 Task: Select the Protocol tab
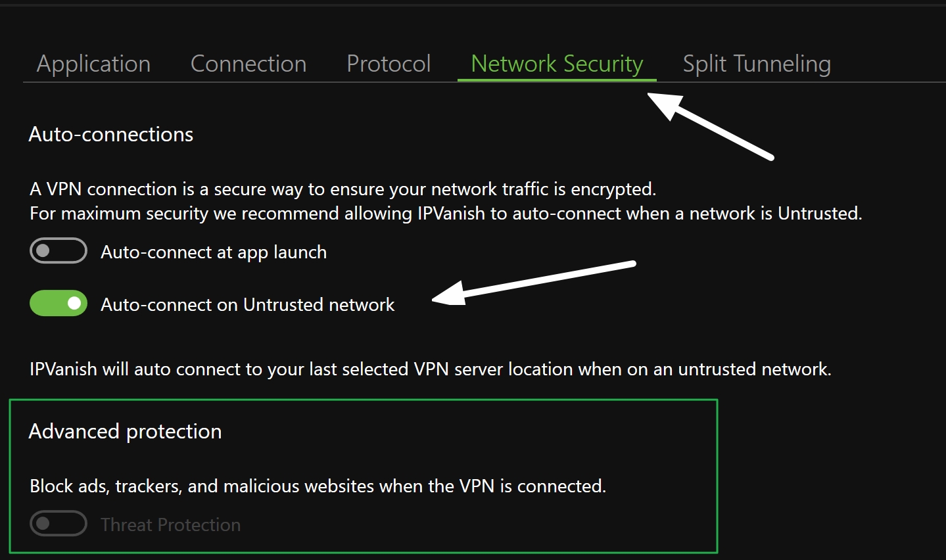388,63
